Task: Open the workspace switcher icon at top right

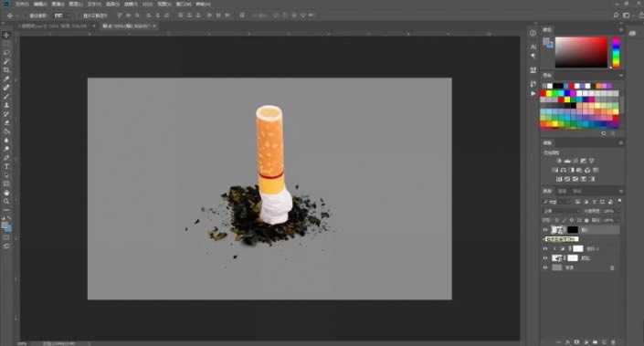Action: [627, 16]
